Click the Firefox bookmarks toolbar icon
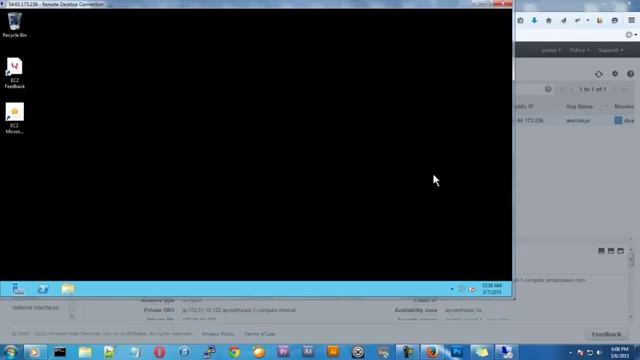Viewport: 640px width, 360px height. (x=600, y=20)
